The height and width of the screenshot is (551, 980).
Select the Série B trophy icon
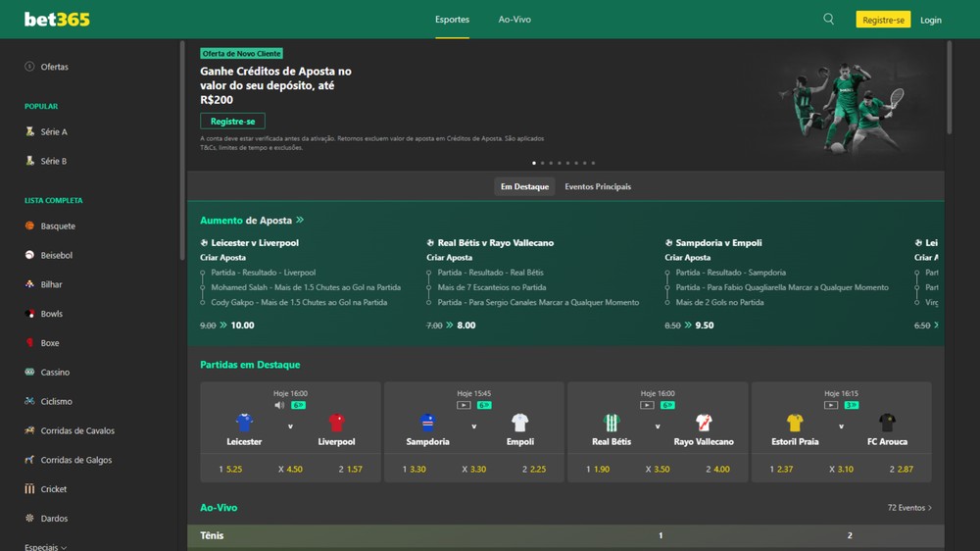point(29,161)
